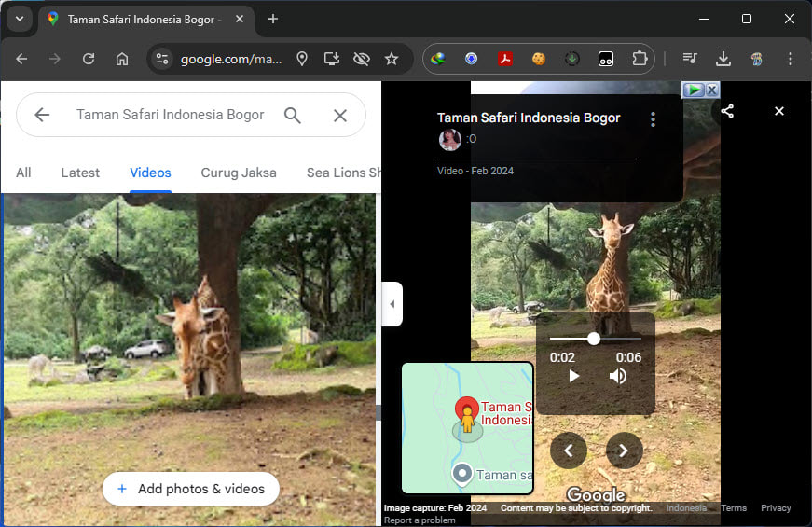Mute the video with the speaker icon
The image size is (812, 527).
point(618,376)
